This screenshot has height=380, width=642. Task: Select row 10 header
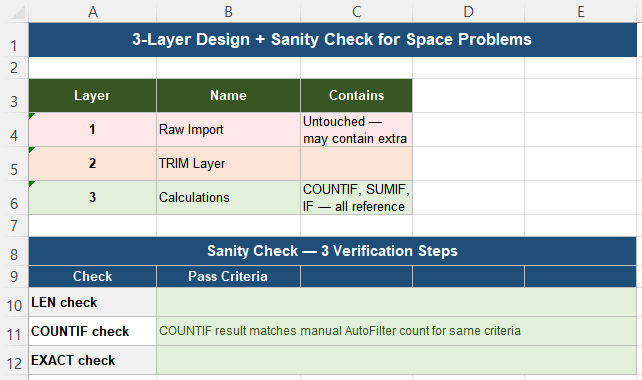[14, 302]
